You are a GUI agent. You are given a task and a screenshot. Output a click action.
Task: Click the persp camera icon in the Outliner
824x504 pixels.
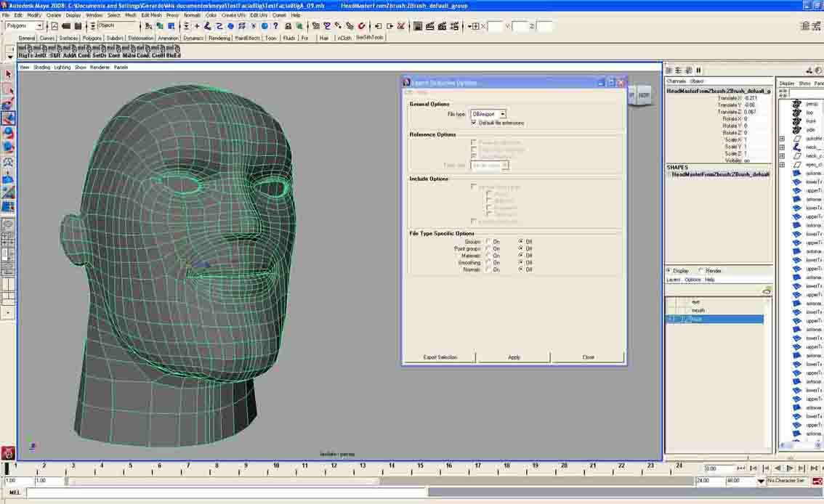click(796, 103)
